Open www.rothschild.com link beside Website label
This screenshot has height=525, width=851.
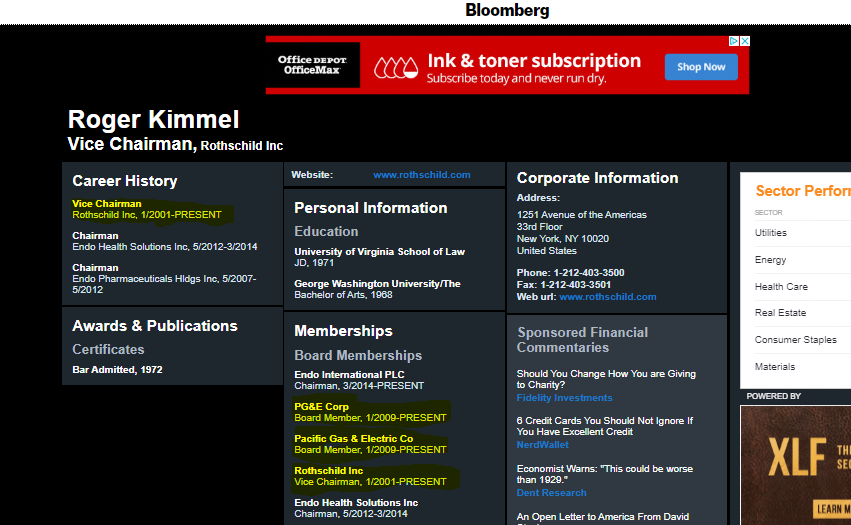point(421,175)
